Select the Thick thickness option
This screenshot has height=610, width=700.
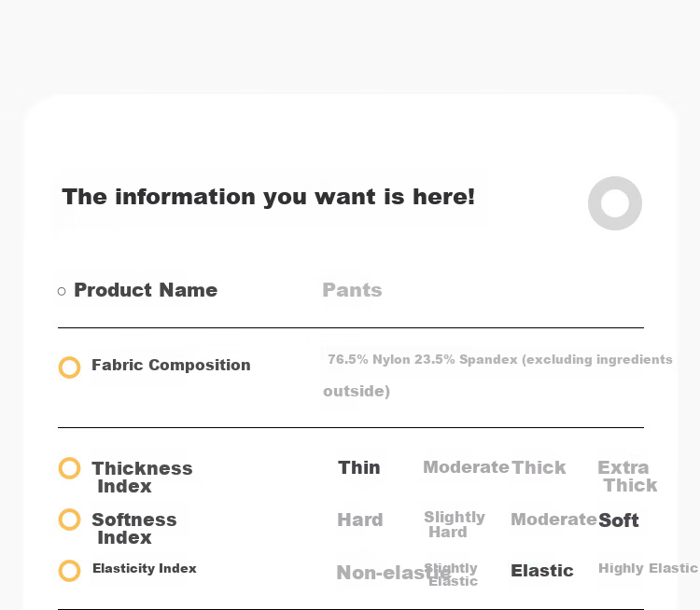tap(539, 467)
